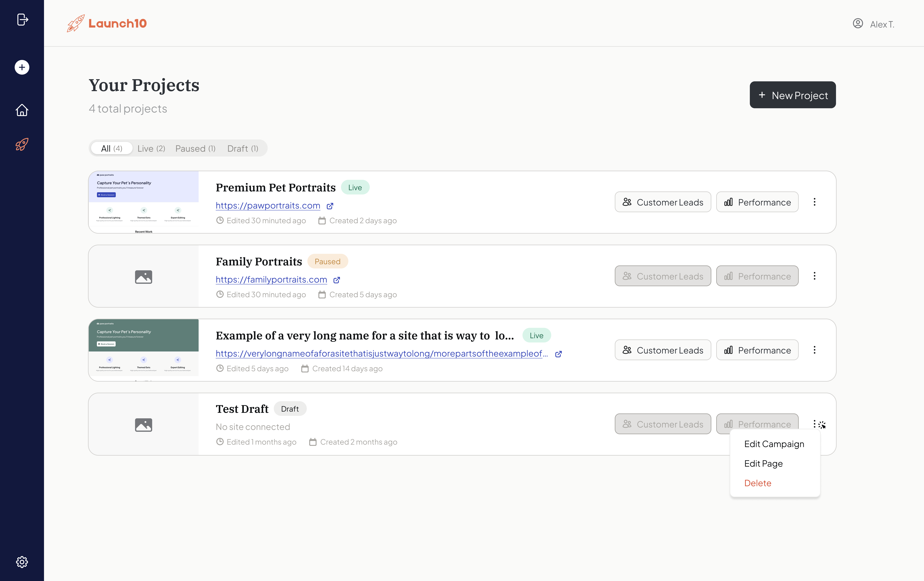Open three-dot menu for Premium Pet Portraits
The height and width of the screenshot is (581, 924).
click(815, 202)
